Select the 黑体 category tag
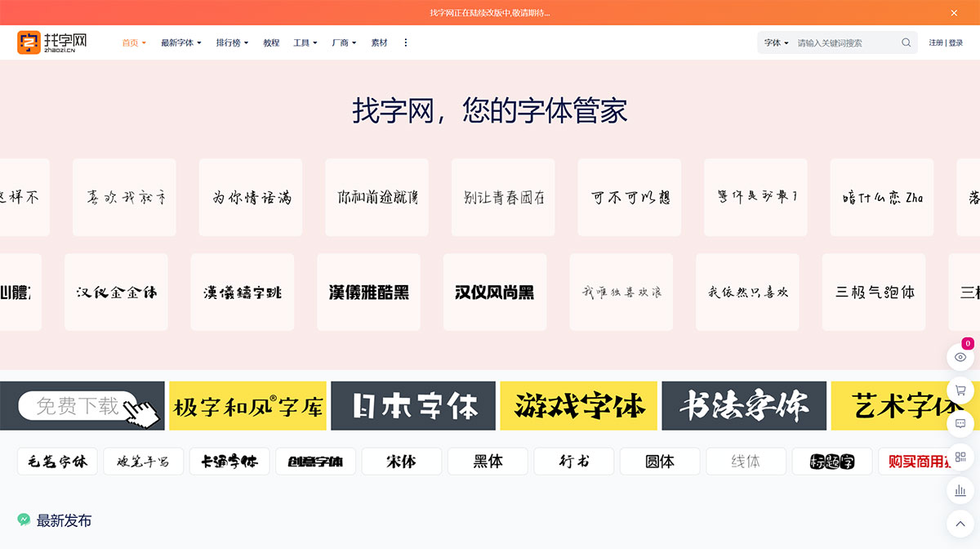Image resolution: width=980 pixels, height=549 pixels. coord(487,462)
